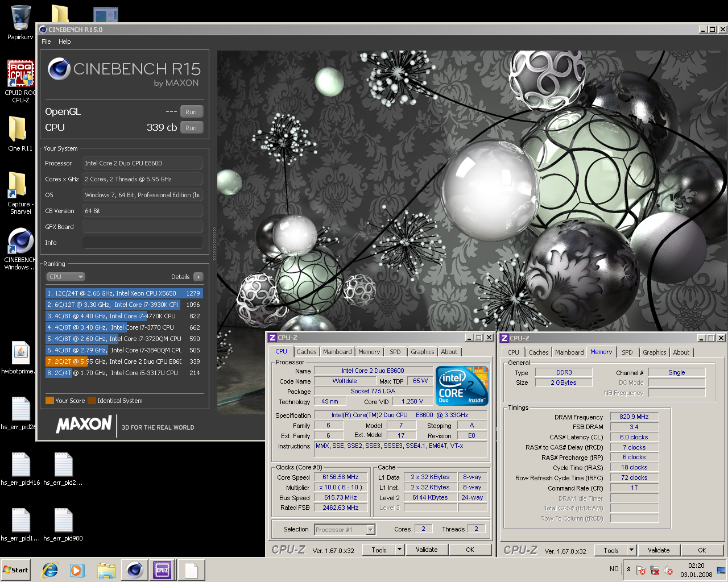Click OK in right CPU-Z window
The image size is (728, 582).
click(702, 550)
